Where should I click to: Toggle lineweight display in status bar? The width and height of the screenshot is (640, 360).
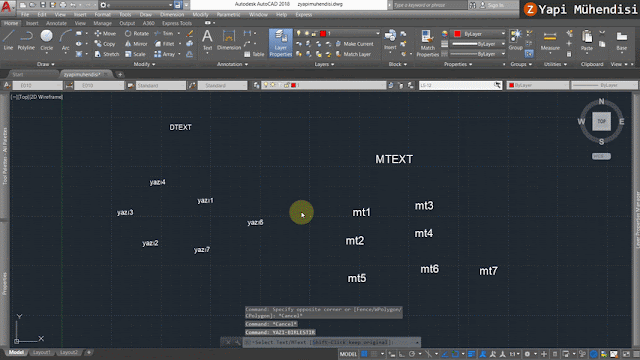click(472, 354)
